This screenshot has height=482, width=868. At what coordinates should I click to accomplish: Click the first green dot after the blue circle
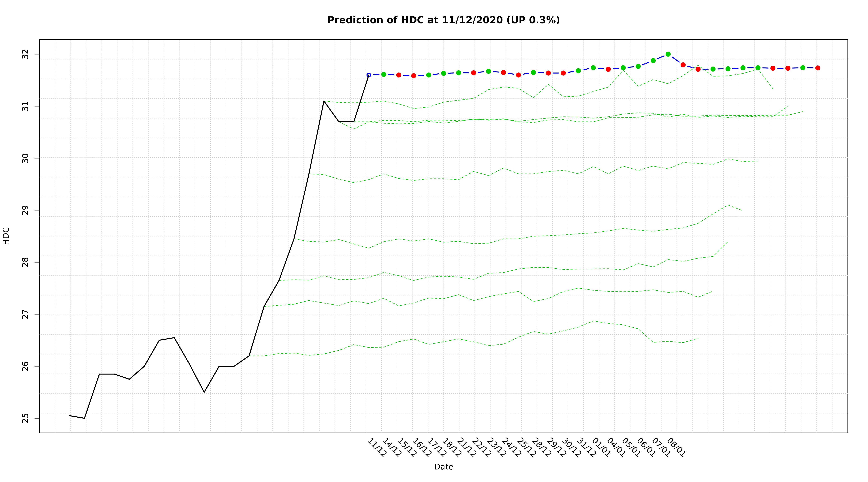[x=384, y=74]
